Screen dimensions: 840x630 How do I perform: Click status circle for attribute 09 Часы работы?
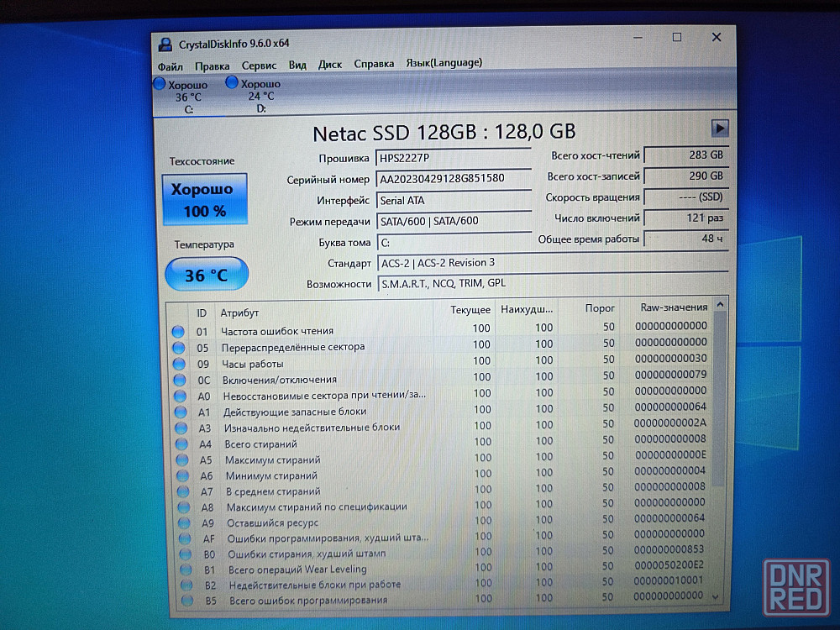pyautogui.click(x=179, y=365)
